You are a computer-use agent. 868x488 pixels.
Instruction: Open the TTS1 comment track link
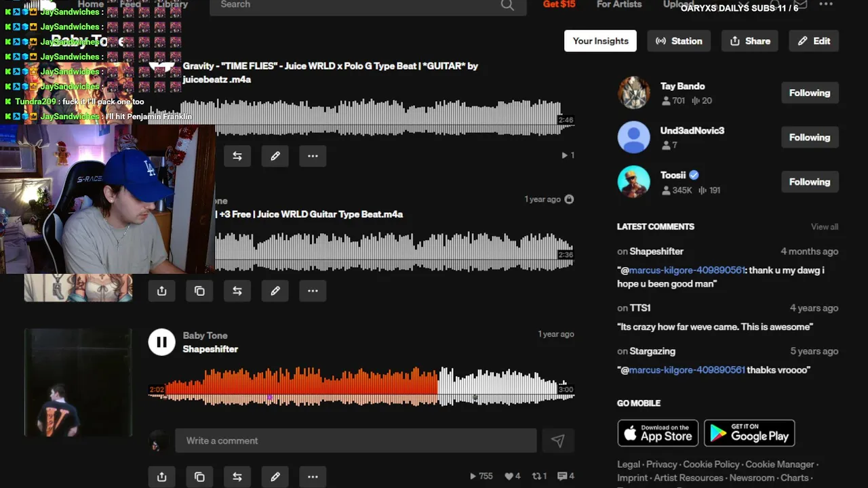point(640,308)
